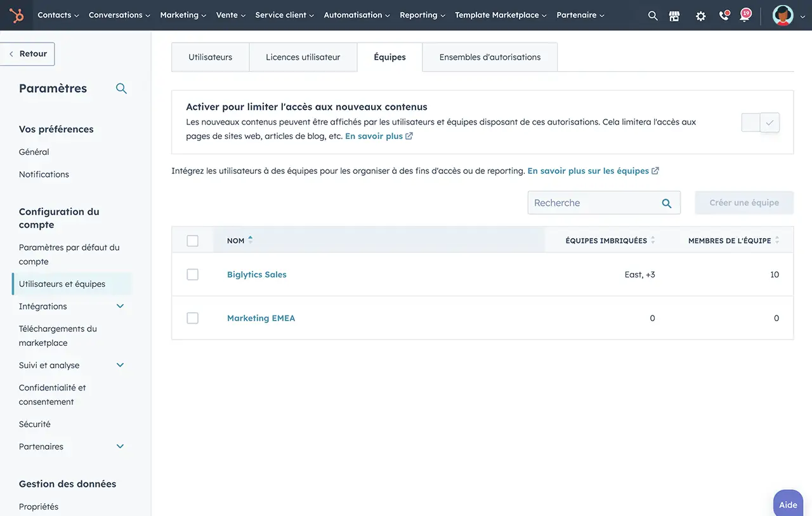812x516 pixels.
Task: Switch to the Utilisateurs tab
Action: (x=210, y=57)
